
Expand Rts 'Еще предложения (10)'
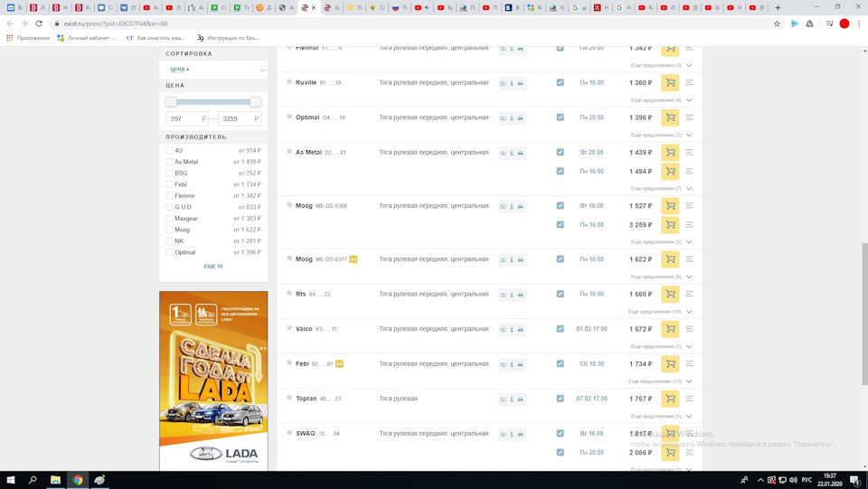point(660,312)
